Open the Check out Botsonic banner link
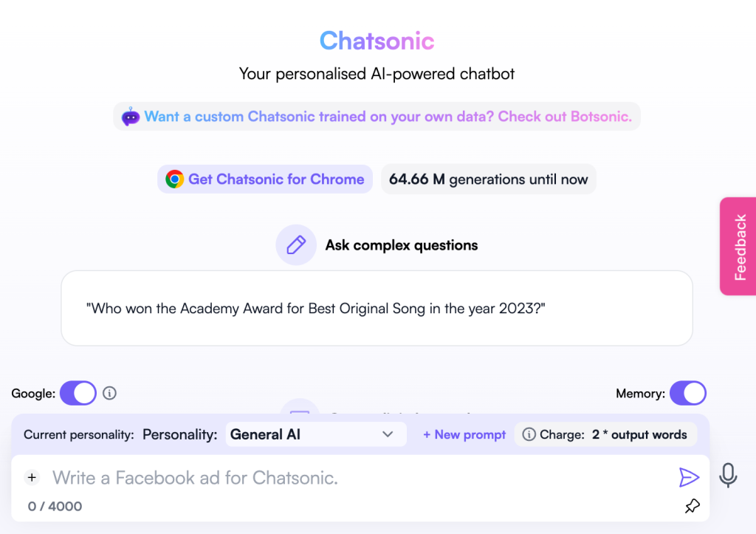The width and height of the screenshot is (756, 534). [x=388, y=117]
